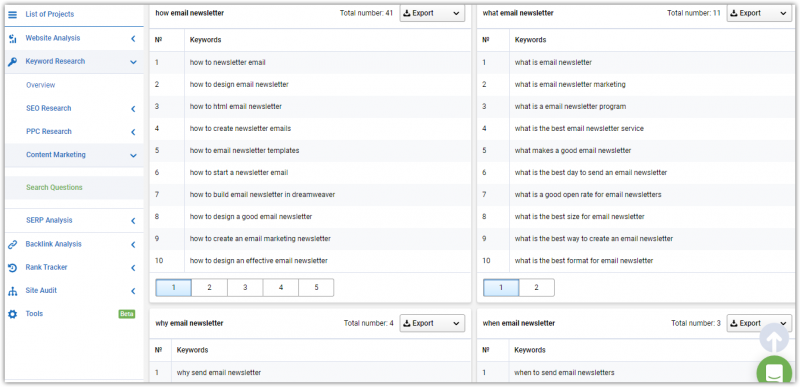Image resolution: width=800 pixels, height=387 pixels.
Task: Open Export dropdown for what email newsletter
Action: (759, 13)
